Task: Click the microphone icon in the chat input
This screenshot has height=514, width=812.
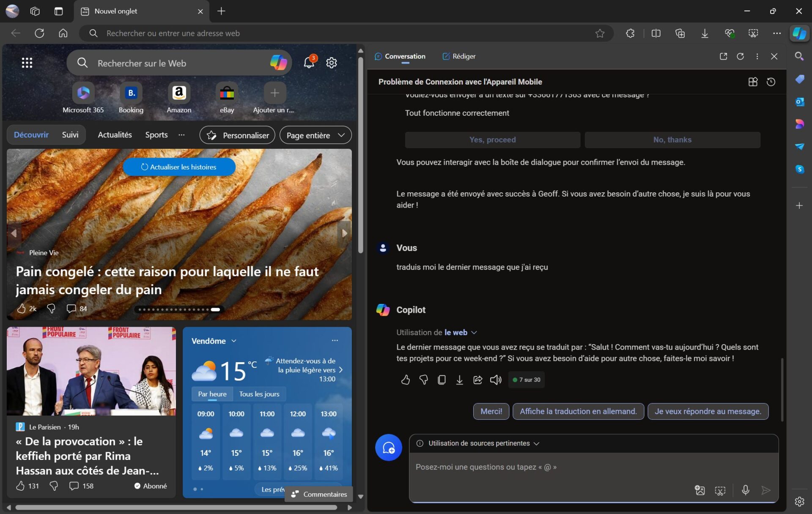Action: click(745, 490)
